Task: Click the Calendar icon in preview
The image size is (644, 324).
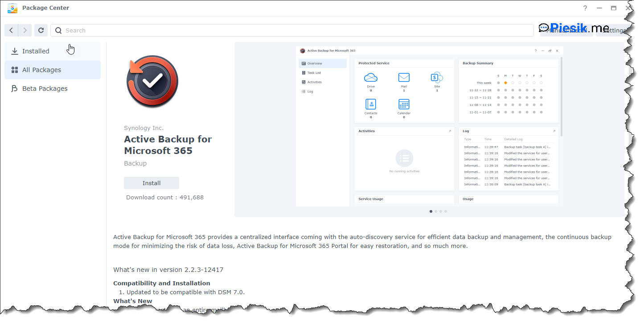Action: point(404,104)
